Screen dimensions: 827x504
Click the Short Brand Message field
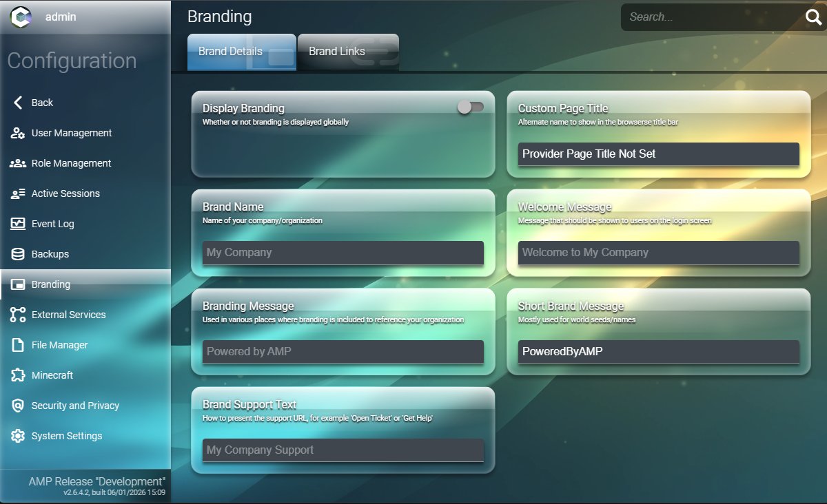click(658, 352)
